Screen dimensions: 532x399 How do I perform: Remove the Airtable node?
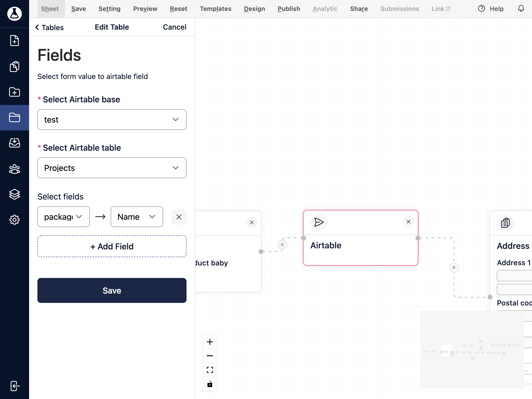tap(409, 222)
